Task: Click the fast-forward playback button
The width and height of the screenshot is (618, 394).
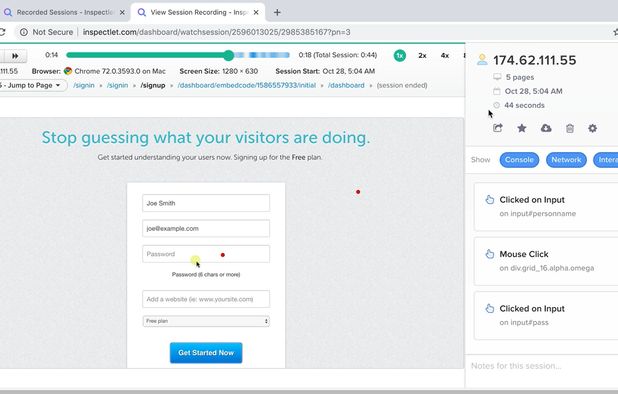Action: [x=15, y=56]
